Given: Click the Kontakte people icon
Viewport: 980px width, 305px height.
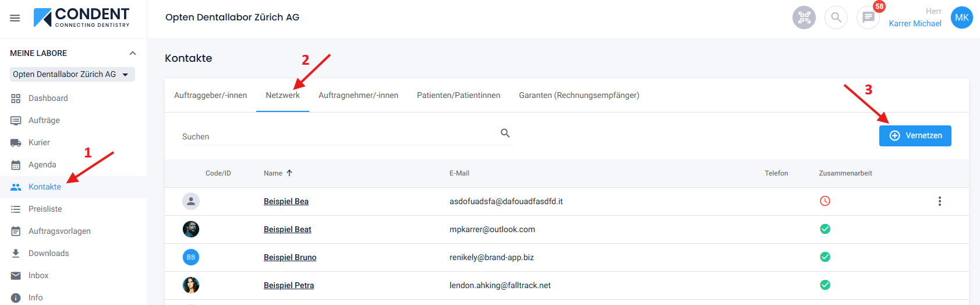Looking at the screenshot, I should [x=16, y=187].
